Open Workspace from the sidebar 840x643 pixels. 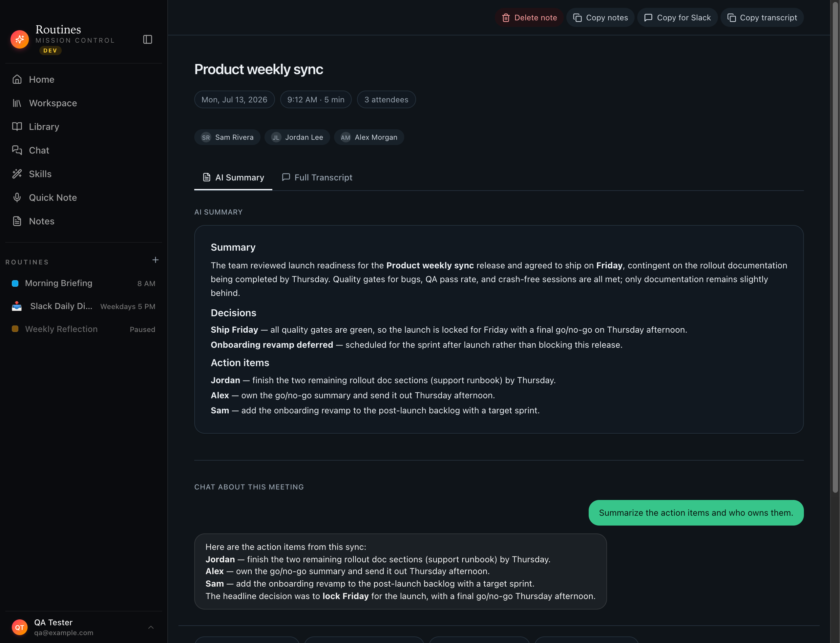pyautogui.click(x=83, y=103)
